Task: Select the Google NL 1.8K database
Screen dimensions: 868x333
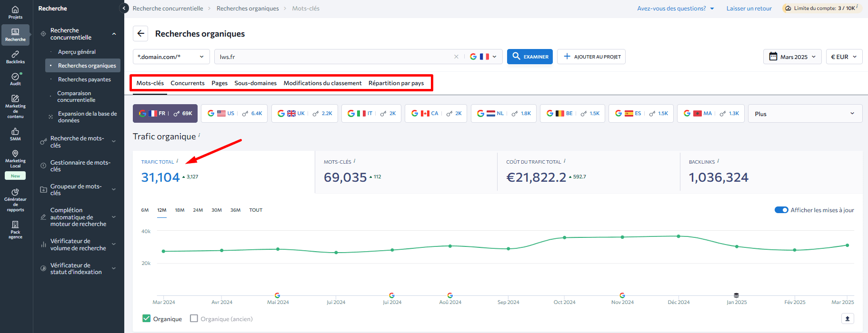Action: point(504,113)
